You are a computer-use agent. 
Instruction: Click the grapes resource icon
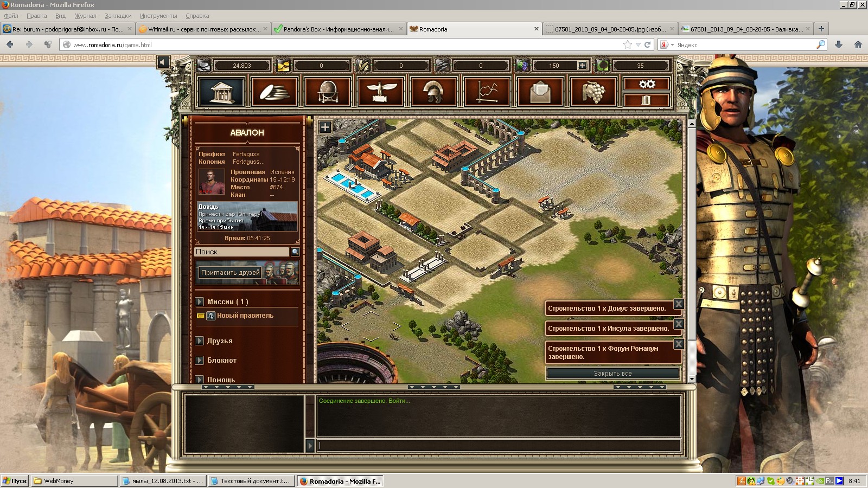point(522,65)
